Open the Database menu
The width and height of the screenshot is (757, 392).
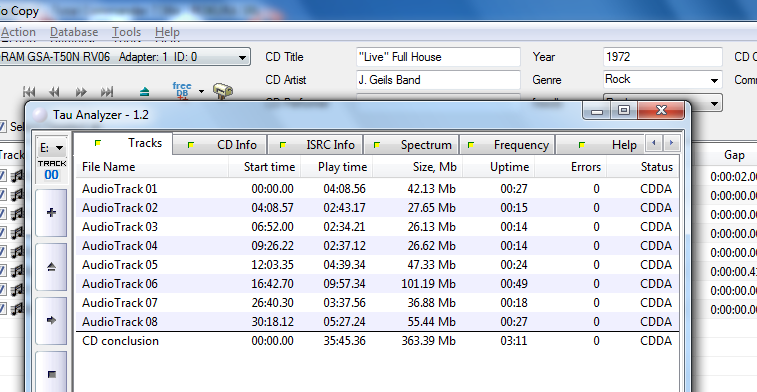tap(74, 32)
